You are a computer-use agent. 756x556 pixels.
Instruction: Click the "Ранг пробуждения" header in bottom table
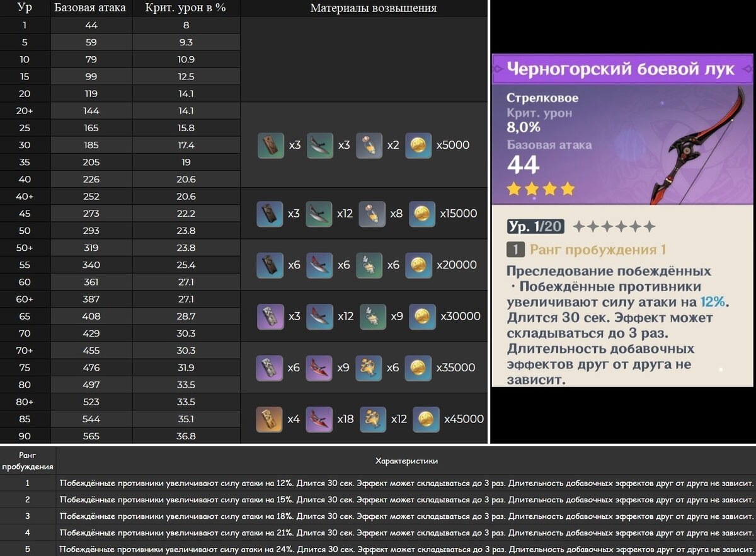pos(28,461)
